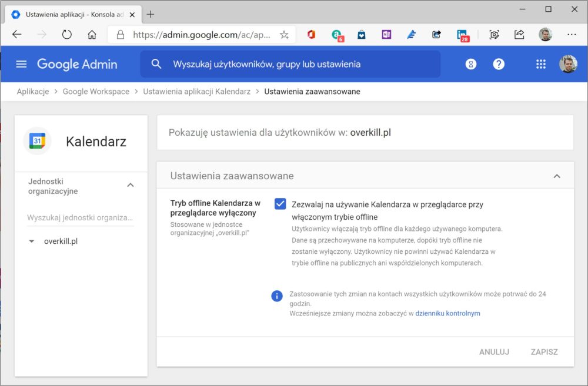Image resolution: width=588 pixels, height=386 pixels.
Task: Click the ANULUJ button
Action: pyautogui.click(x=495, y=352)
